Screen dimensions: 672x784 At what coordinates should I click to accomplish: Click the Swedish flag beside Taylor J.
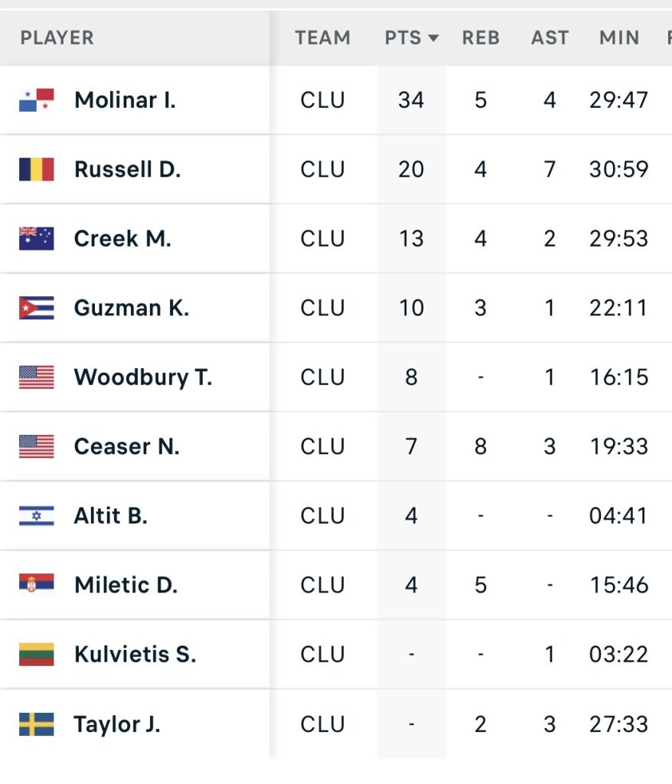click(37, 724)
